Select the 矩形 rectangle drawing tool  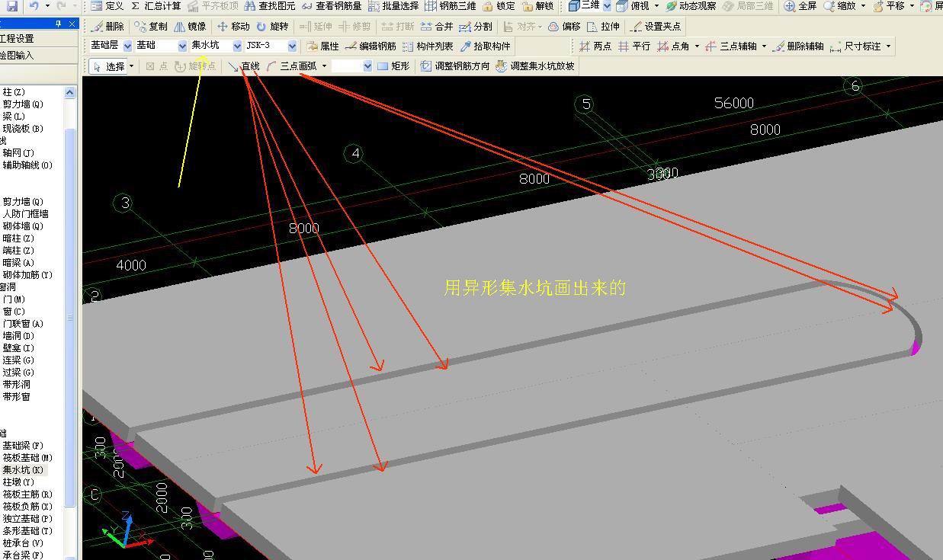[x=393, y=66]
